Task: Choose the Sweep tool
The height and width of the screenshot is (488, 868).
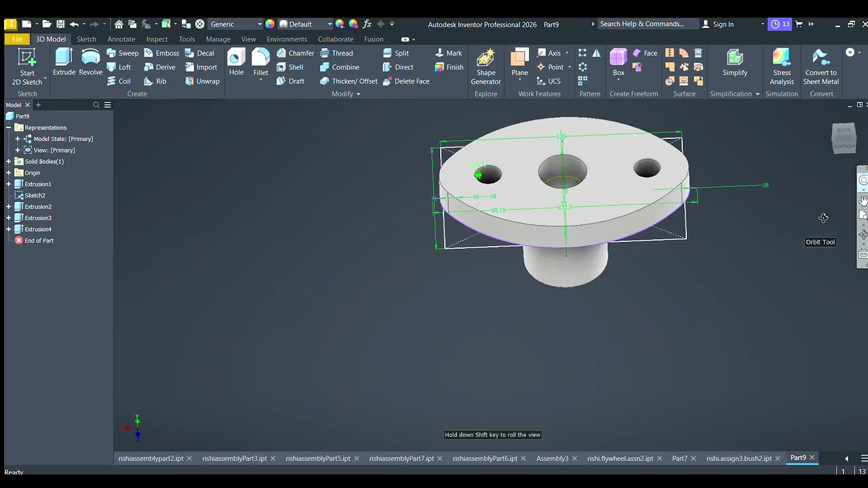Action: pos(123,53)
